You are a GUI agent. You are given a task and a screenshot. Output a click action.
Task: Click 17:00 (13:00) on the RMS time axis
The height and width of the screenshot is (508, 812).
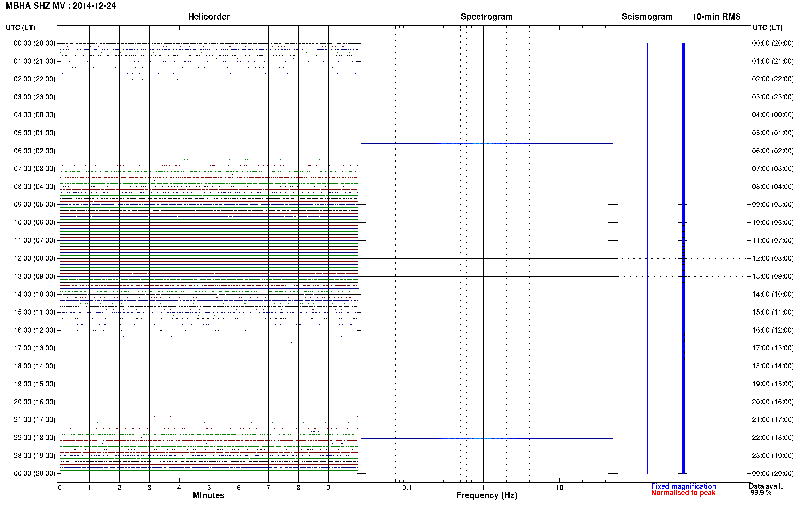point(773,348)
